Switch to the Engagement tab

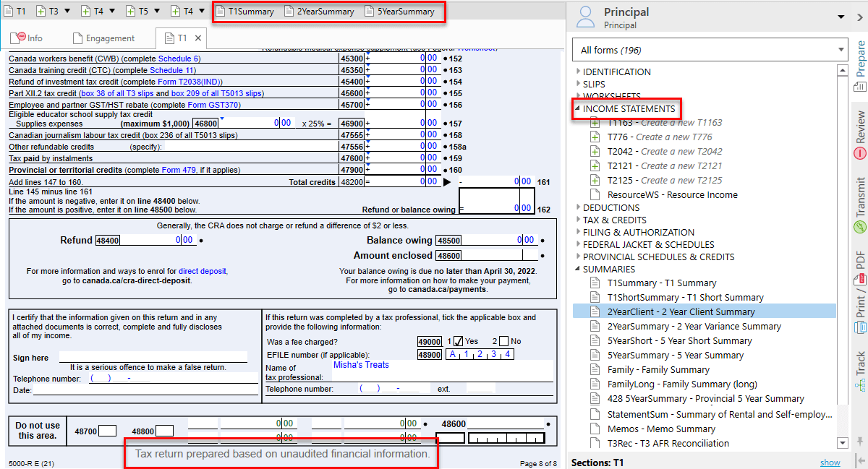click(103, 38)
